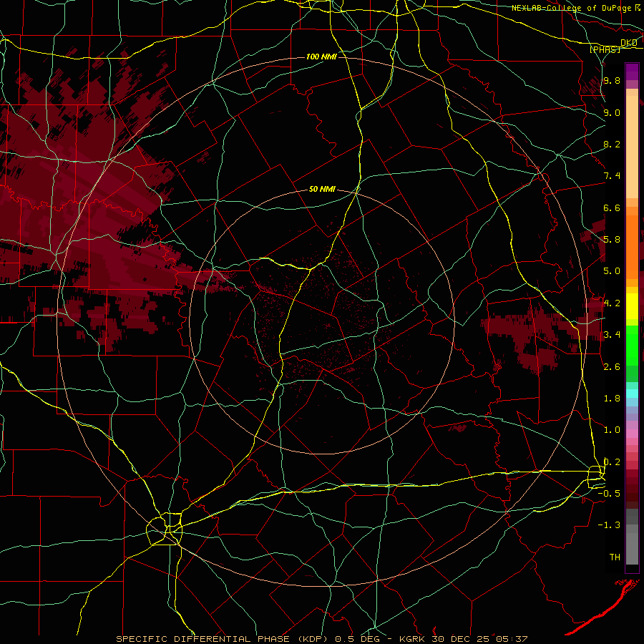This screenshot has width=644, height=644.
Task: Select the 0.2 value on color scale
Action: tap(612, 462)
